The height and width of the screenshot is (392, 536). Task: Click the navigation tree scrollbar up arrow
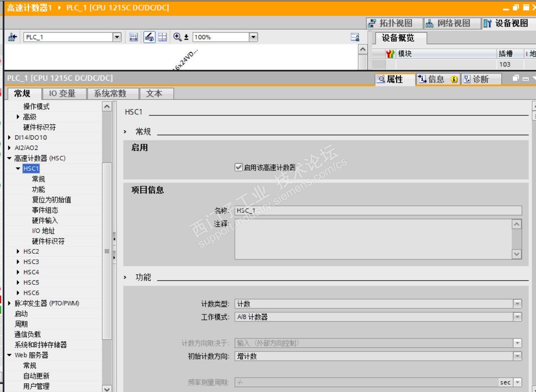[x=107, y=106]
